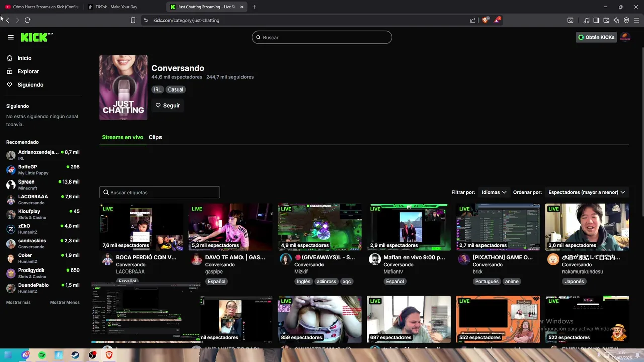
Task: Switch to the Cómo Hacer Streams en Kick tab
Action: click(41, 7)
